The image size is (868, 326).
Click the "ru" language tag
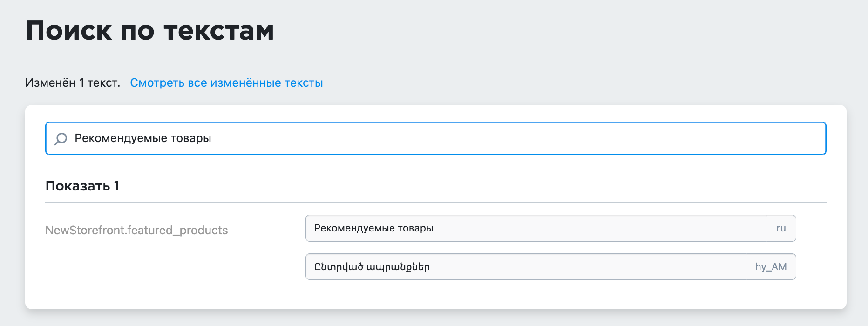(781, 228)
